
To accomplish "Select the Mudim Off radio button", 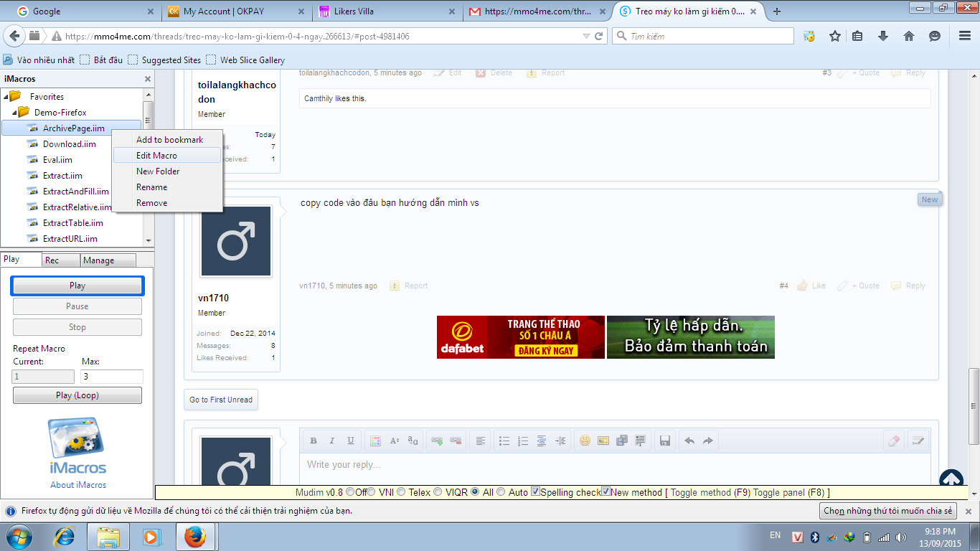I will click(350, 492).
